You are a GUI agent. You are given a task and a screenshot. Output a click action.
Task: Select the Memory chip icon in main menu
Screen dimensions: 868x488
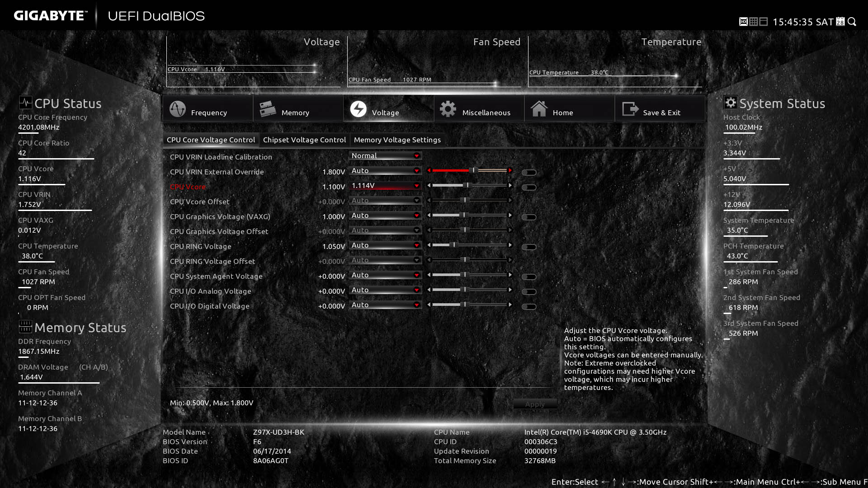[x=268, y=108]
